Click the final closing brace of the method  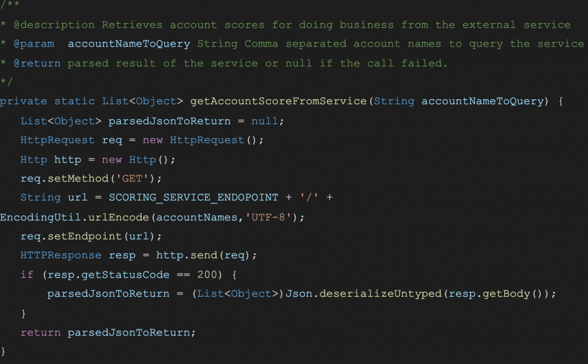point(3,351)
